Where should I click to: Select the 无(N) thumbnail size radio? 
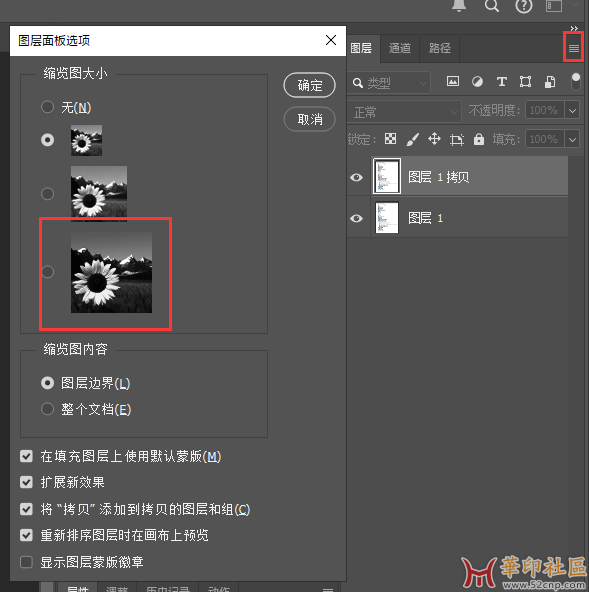pyautogui.click(x=47, y=107)
